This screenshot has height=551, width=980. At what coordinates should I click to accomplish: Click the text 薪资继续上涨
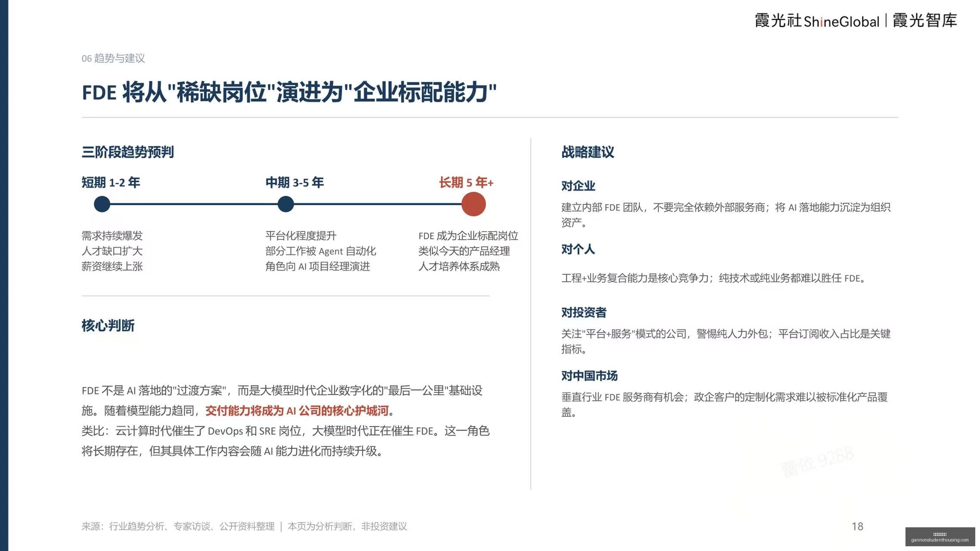[112, 266]
